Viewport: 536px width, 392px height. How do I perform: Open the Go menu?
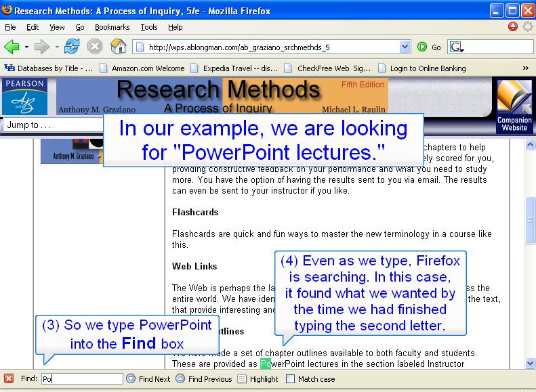click(80, 27)
